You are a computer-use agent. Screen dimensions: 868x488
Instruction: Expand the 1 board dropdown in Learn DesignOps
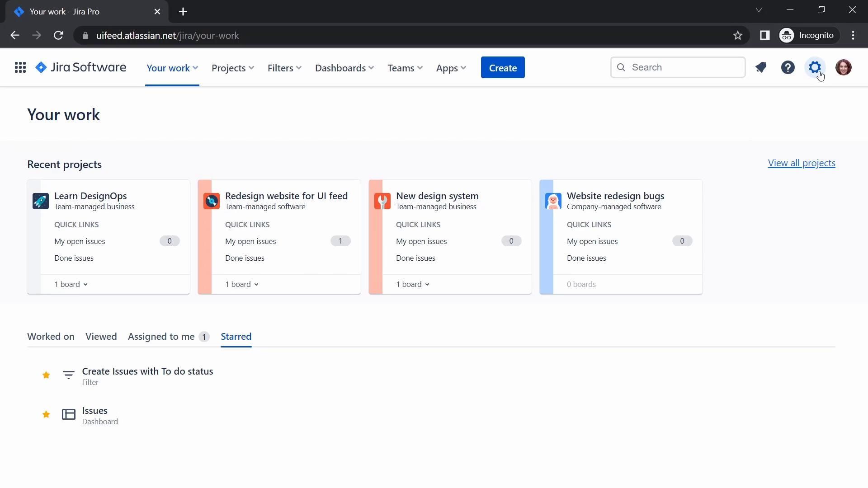click(x=71, y=284)
